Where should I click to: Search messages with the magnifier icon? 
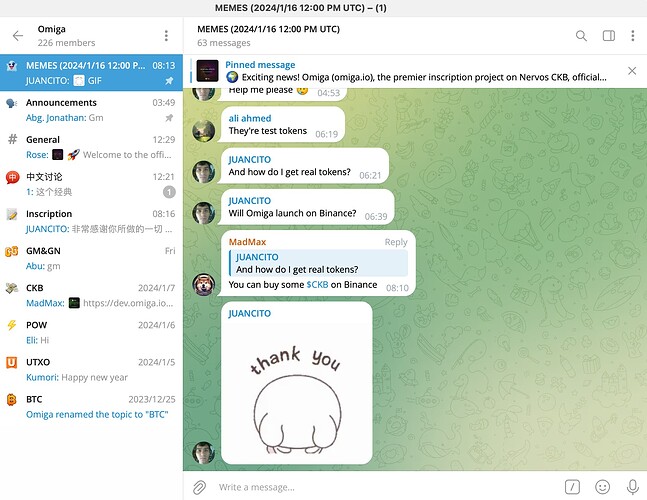click(x=581, y=36)
